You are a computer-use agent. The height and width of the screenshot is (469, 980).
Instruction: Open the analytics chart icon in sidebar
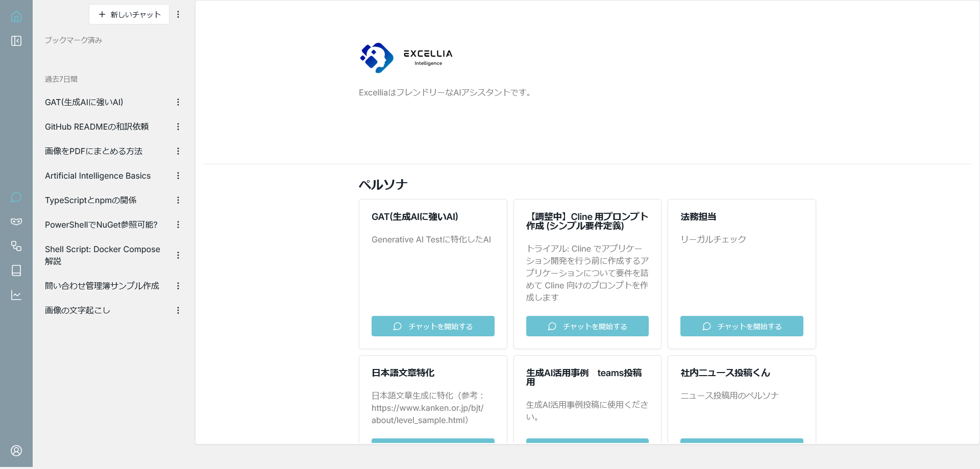16,295
